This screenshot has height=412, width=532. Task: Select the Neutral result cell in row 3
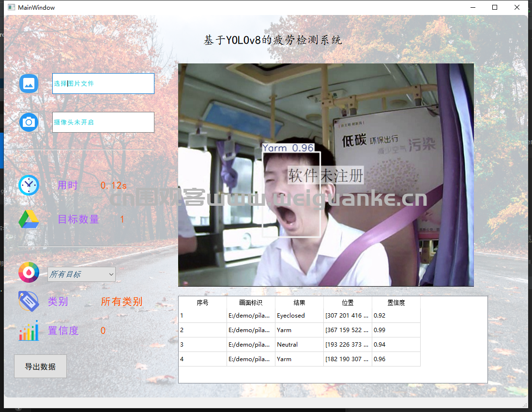point(299,345)
